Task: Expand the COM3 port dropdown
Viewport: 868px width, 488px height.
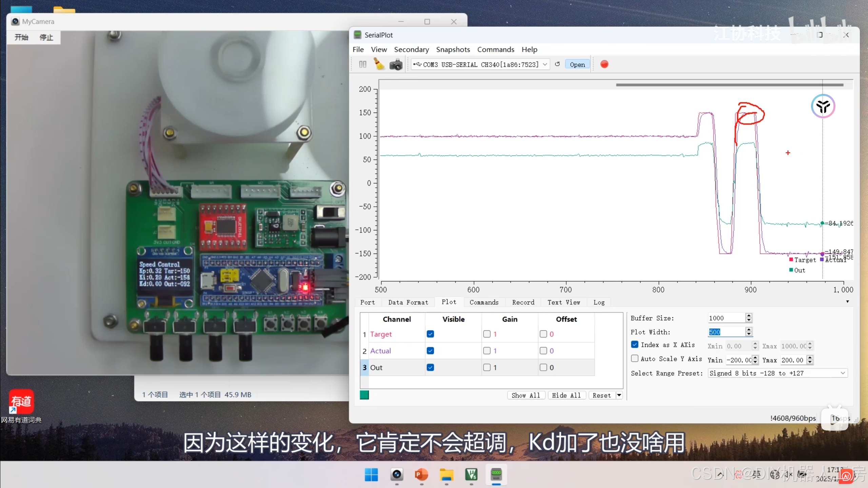Action: point(545,64)
